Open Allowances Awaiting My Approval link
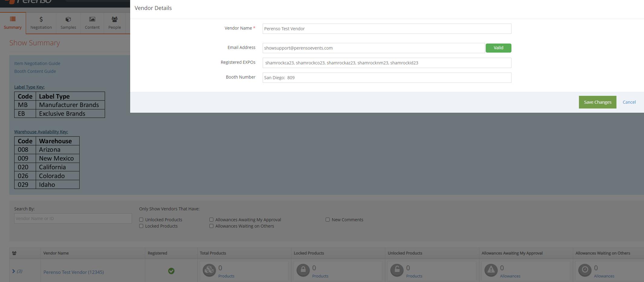Screen dimensions: 644x282 tap(510, 276)
